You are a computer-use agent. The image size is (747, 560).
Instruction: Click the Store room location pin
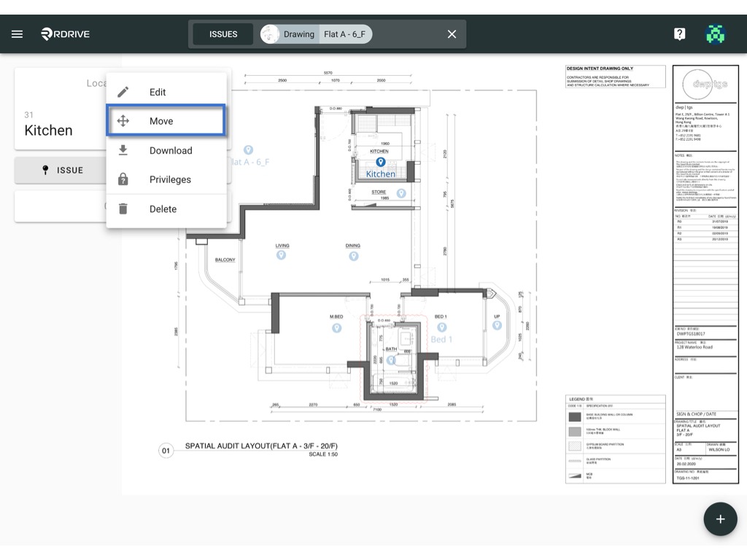[402, 193]
